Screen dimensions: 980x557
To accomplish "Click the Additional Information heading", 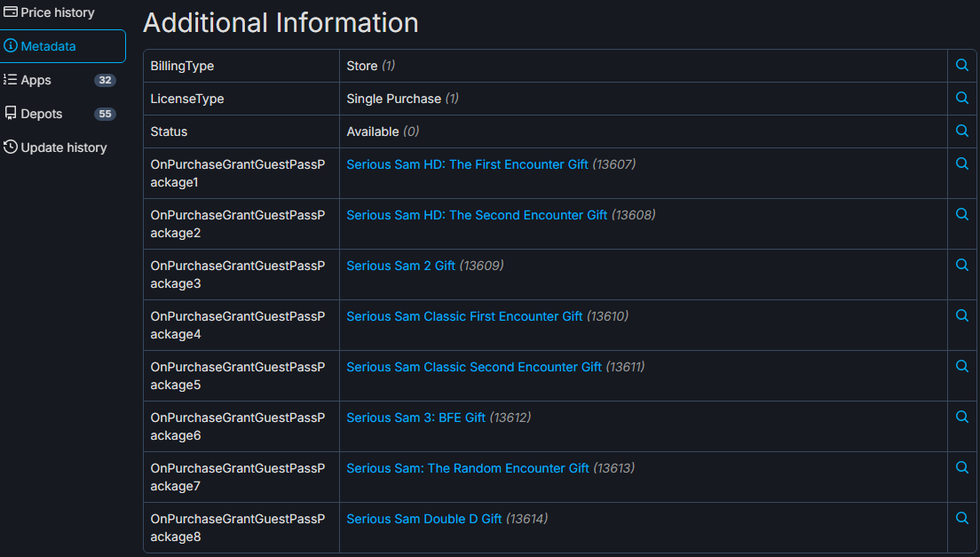I will pyautogui.click(x=281, y=23).
